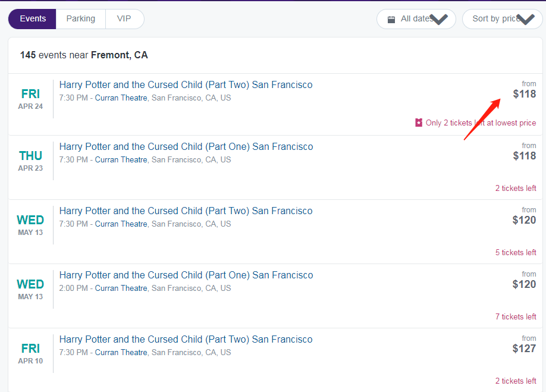Expand the Sort by price dropdown

502,19
